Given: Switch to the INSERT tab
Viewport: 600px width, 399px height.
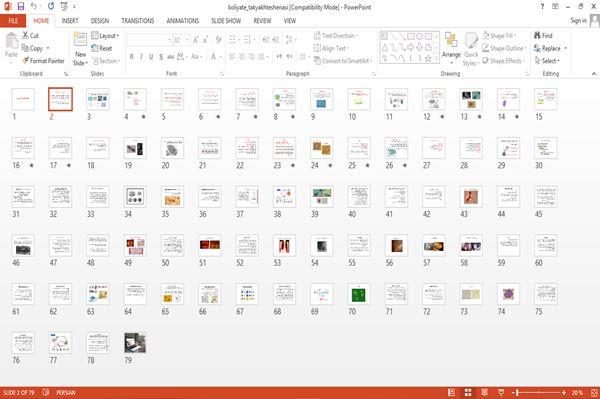Looking at the screenshot, I should [70, 21].
